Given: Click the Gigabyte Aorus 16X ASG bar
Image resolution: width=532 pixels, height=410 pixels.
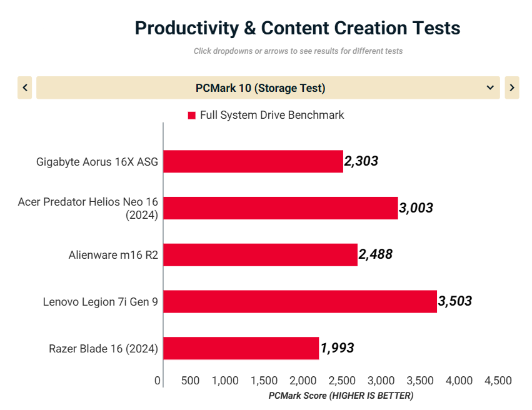Looking at the screenshot, I should (x=253, y=161).
